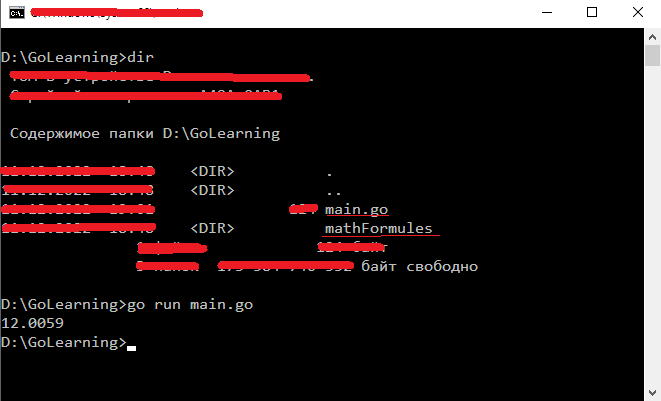The height and width of the screenshot is (401, 661).
Task: Click the blinking cursor at the prompt
Action: (x=132, y=348)
